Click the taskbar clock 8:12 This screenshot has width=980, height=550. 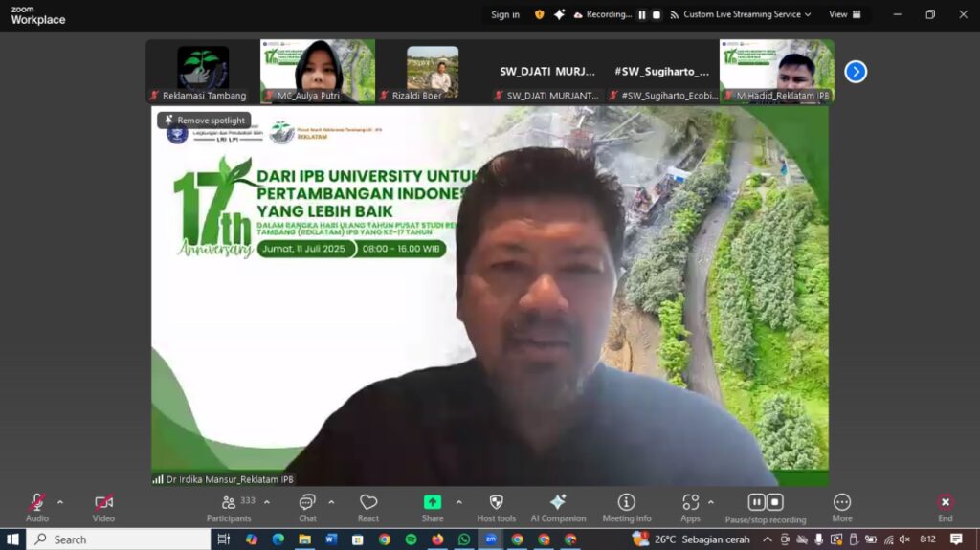click(927, 539)
